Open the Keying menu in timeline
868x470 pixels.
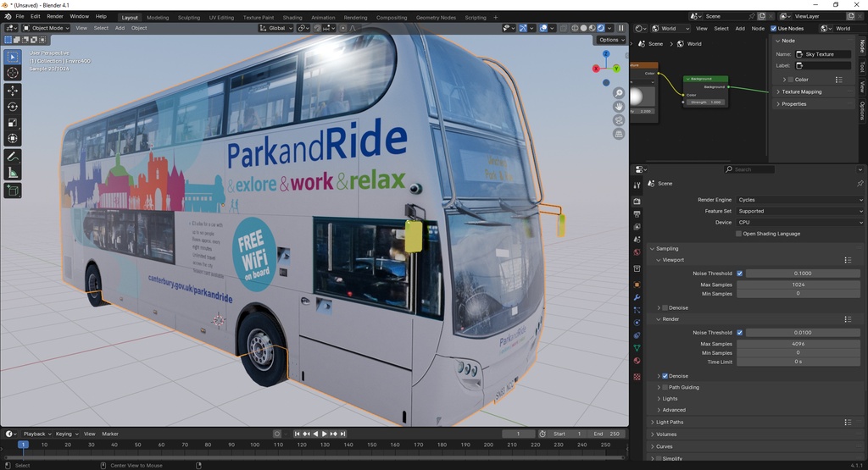[66, 434]
